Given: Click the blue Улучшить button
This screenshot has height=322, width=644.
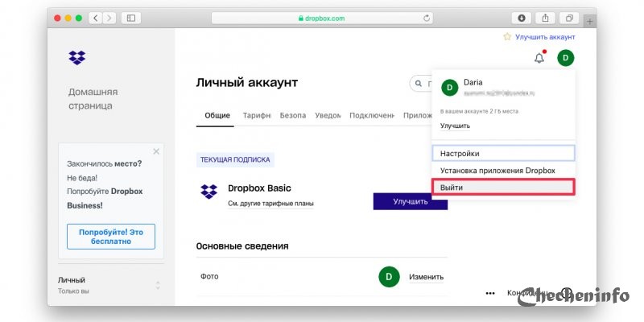Looking at the screenshot, I should tap(411, 201).
